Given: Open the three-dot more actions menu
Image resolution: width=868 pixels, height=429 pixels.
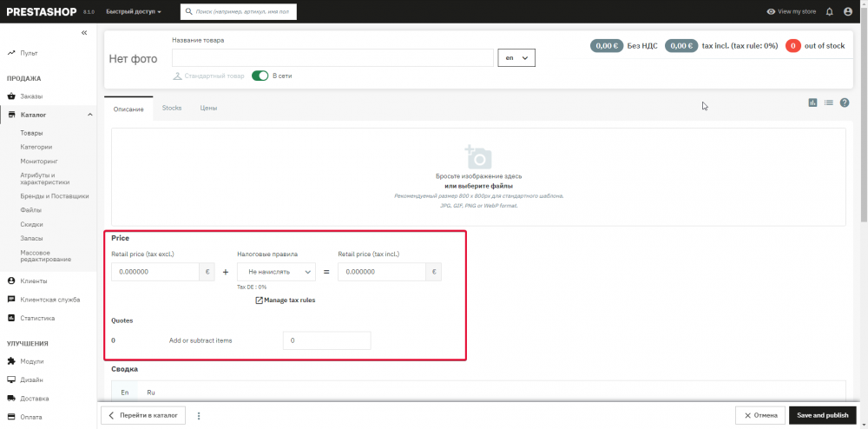Looking at the screenshot, I should pyautogui.click(x=198, y=415).
